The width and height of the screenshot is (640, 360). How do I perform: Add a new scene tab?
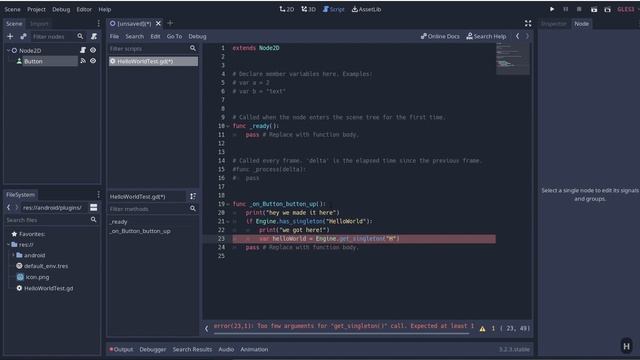pos(170,23)
